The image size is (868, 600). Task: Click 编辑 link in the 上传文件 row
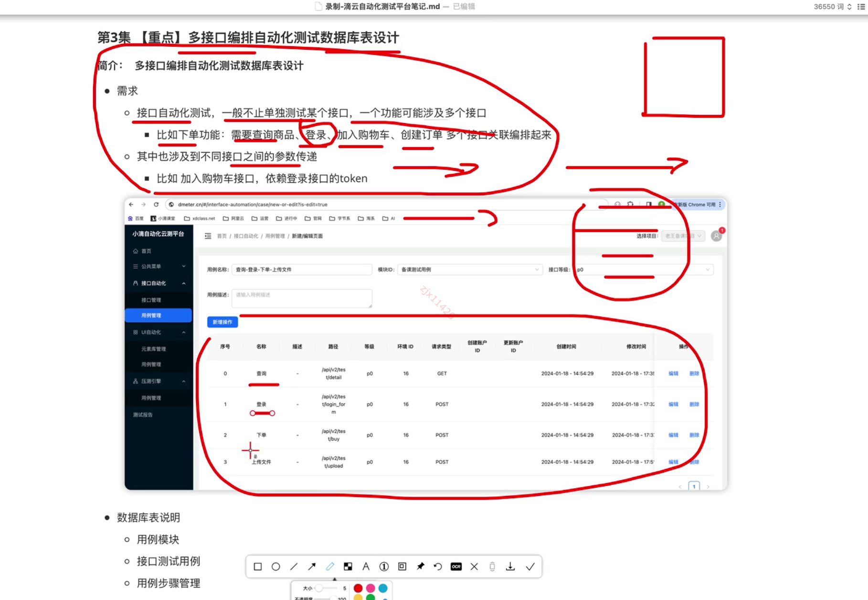click(x=673, y=462)
